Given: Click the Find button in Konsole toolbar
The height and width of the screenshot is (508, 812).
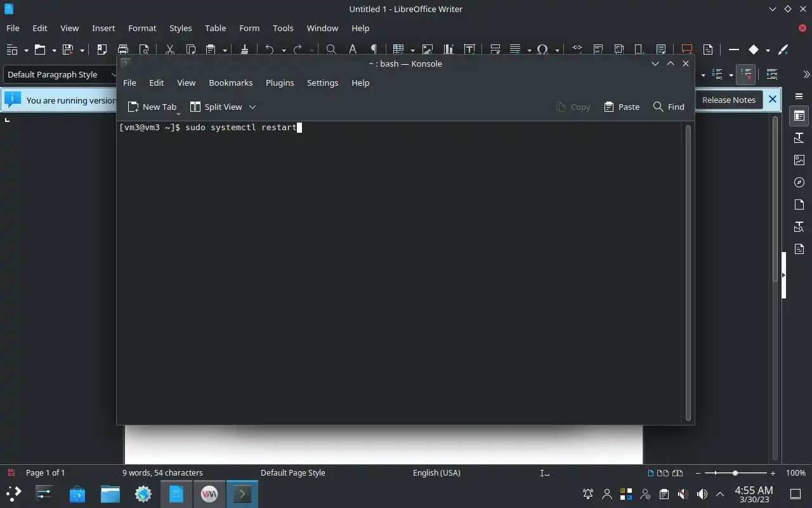Looking at the screenshot, I should [669, 107].
